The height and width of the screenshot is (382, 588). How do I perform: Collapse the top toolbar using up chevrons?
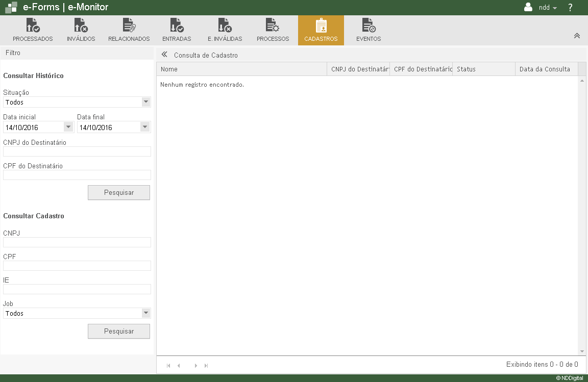[577, 36]
